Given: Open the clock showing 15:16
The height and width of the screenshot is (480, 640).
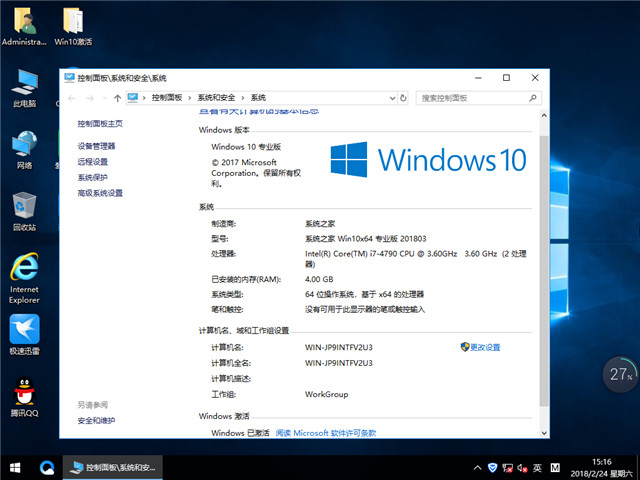Looking at the screenshot, I should click(x=602, y=468).
